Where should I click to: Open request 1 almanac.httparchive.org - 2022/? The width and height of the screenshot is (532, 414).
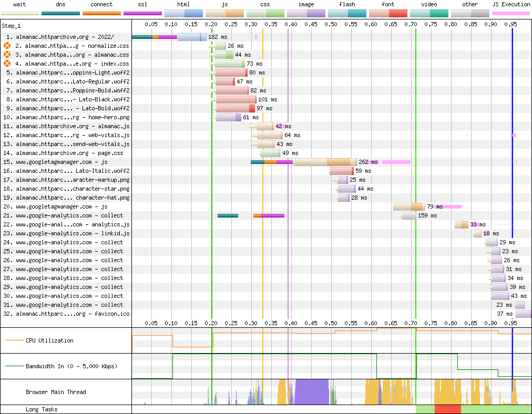60,37
